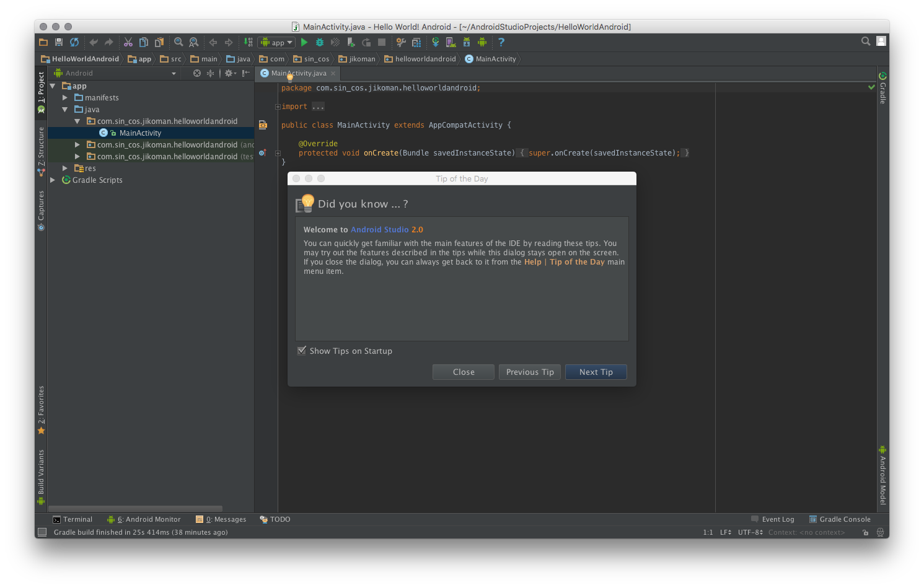Image resolution: width=924 pixels, height=588 pixels.
Task: Toggle the Show Tips on Startup checkbox
Action: 302,351
